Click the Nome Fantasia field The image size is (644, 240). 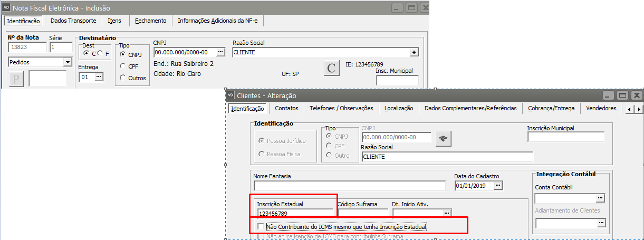pyautogui.click(x=349, y=186)
